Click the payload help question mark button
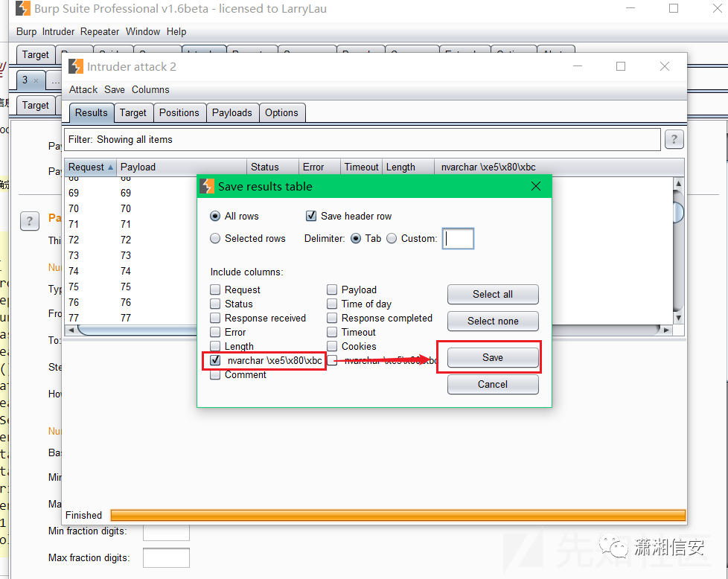 pos(30,221)
